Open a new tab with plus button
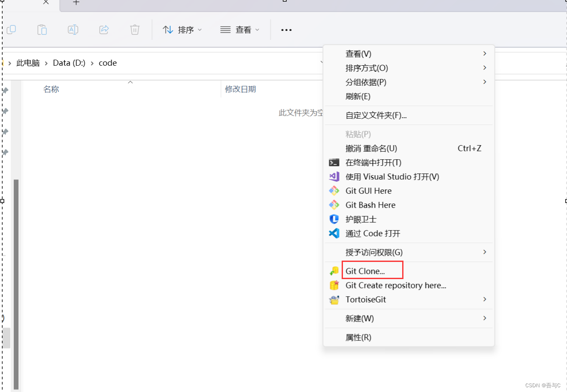This screenshot has width=567, height=392. [x=76, y=3]
